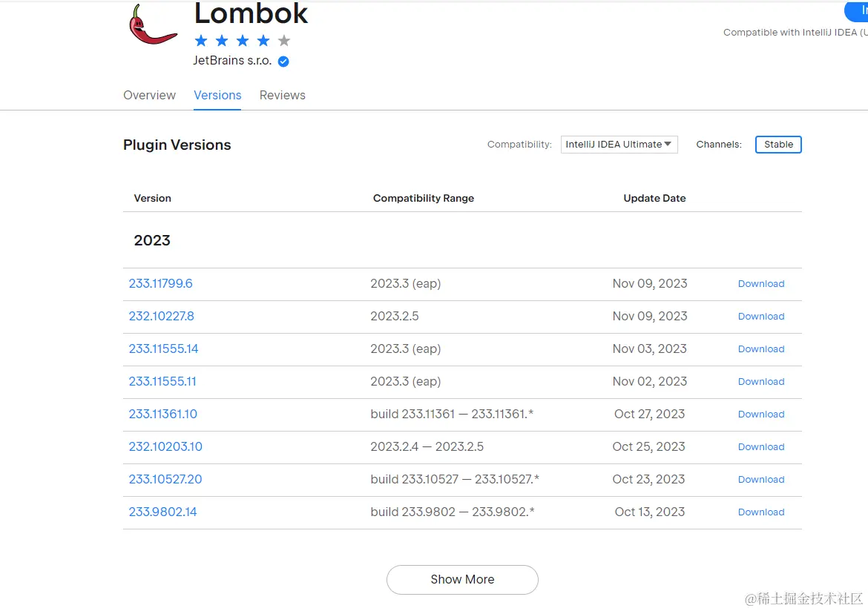Click the Nov 02, 2023 date cell
The width and height of the screenshot is (868, 611).
649,381
